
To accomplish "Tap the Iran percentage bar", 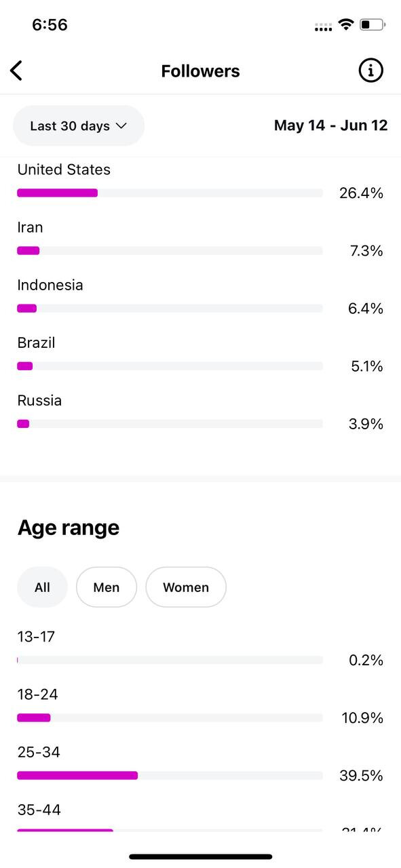I will click(x=170, y=250).
